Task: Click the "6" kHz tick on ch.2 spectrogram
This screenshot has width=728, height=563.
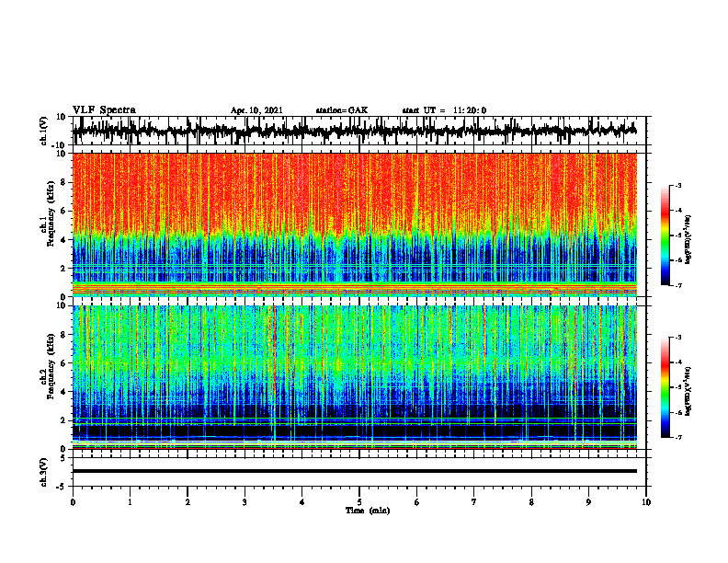Action: point(63,363)
